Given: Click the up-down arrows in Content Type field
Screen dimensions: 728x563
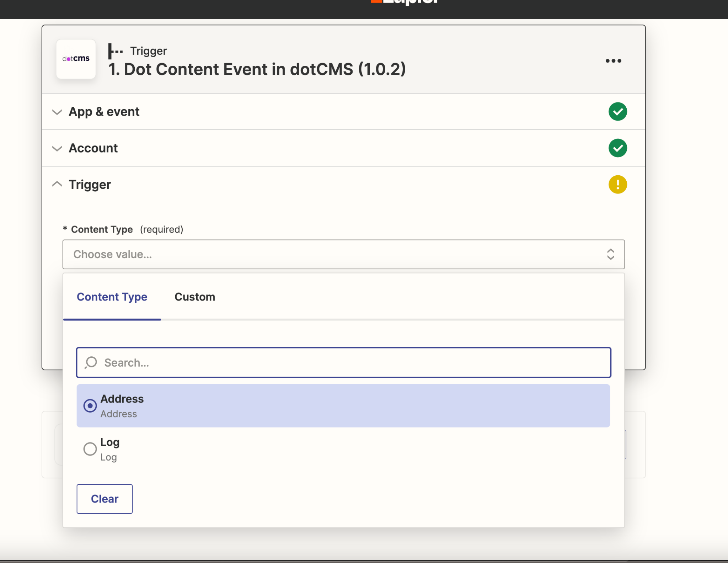Looking at the screenshot, I should pos(610,254).
